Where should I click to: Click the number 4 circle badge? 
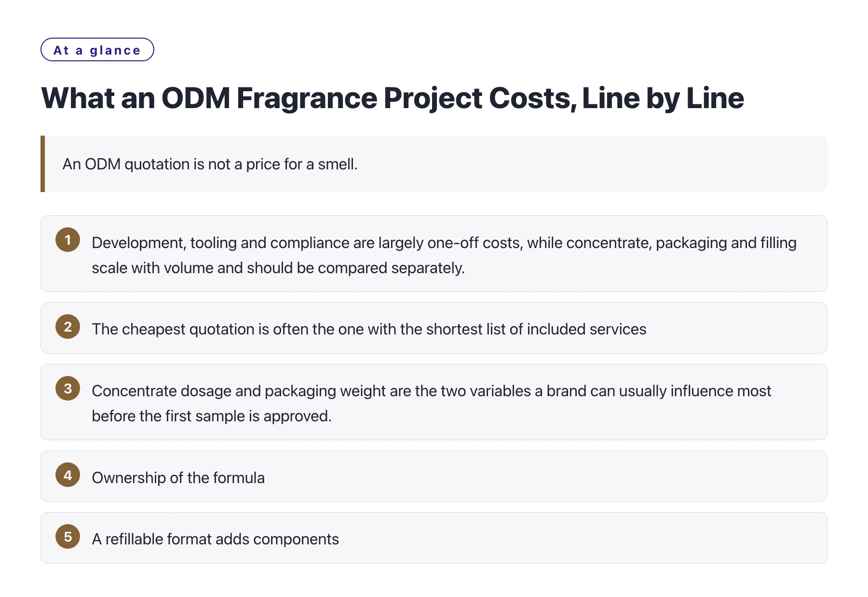click(x=68, y=475)
